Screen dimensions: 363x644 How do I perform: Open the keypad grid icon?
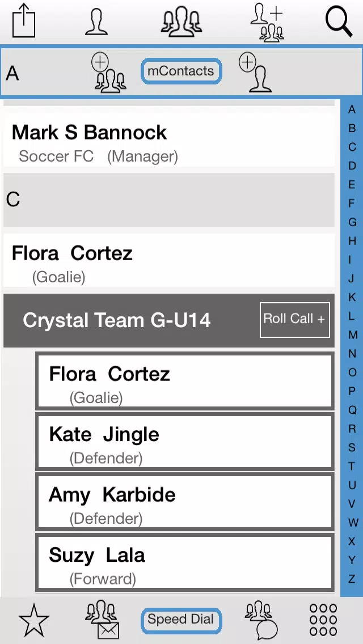323,620
